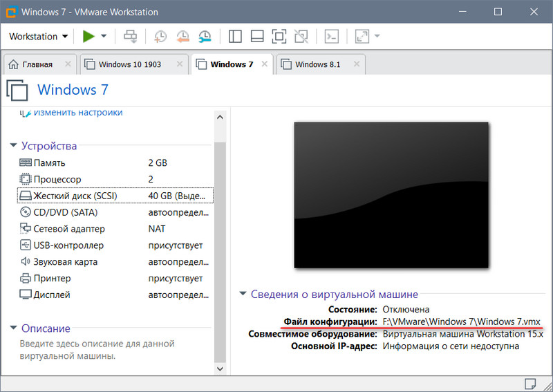This screenshot has height=392, width=553.
Task: Click Виртуальная машина Workstation 15.x text
Action: pyautogui.click(x=462, y=334)
